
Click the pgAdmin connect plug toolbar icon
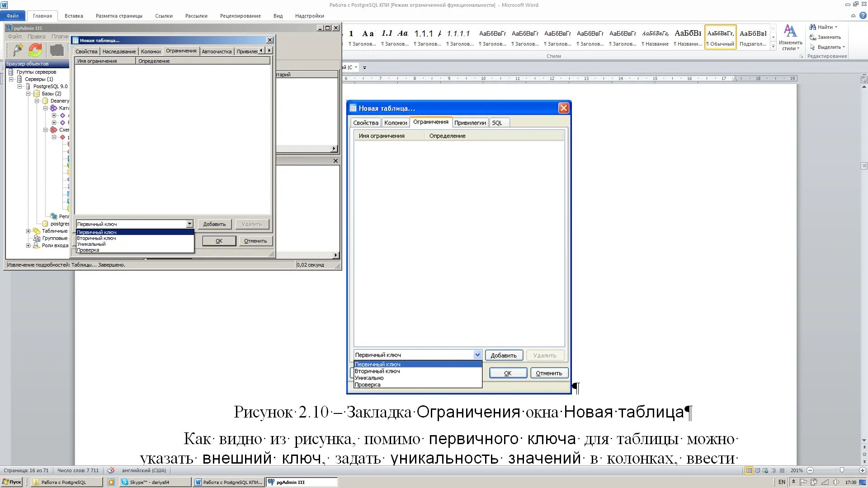[18, 50]
